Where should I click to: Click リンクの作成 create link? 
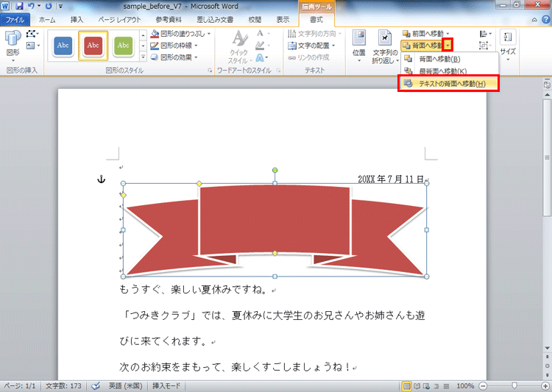click(x=308, y=57)
